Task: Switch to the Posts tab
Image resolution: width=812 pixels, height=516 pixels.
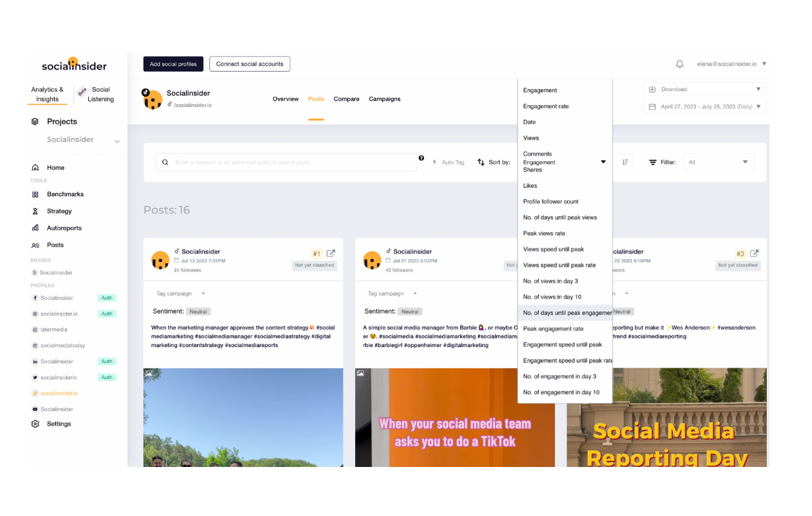Action: coord(316,99)
